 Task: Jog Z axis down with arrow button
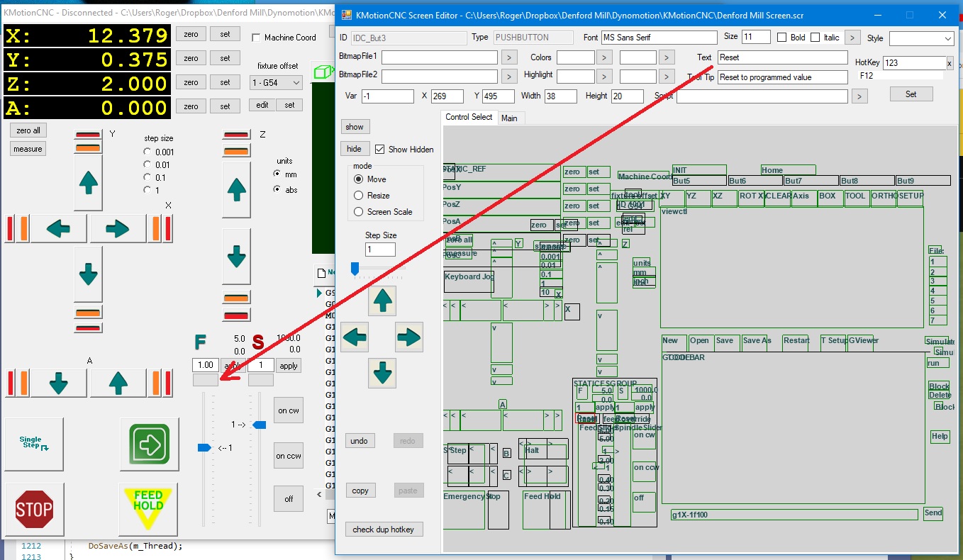(236, 255)
